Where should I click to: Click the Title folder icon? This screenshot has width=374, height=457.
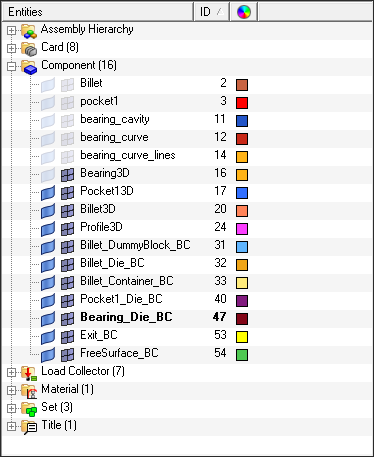click(29, 427)
